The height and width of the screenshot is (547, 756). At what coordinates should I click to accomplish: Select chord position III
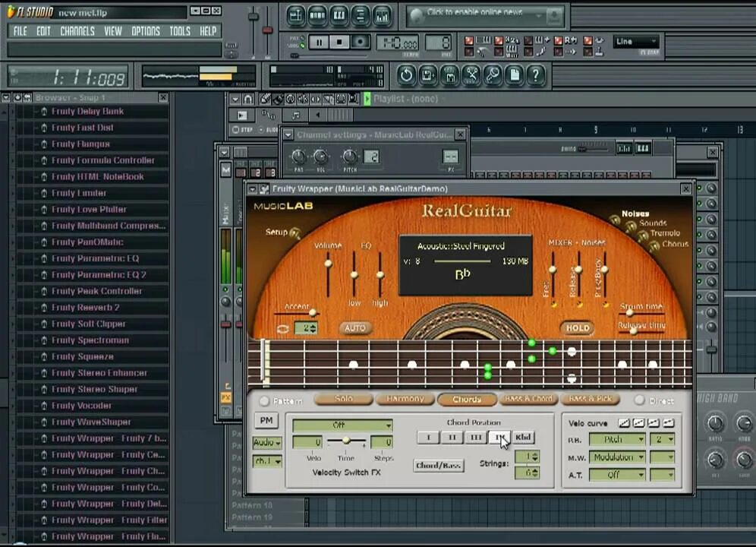476,438
